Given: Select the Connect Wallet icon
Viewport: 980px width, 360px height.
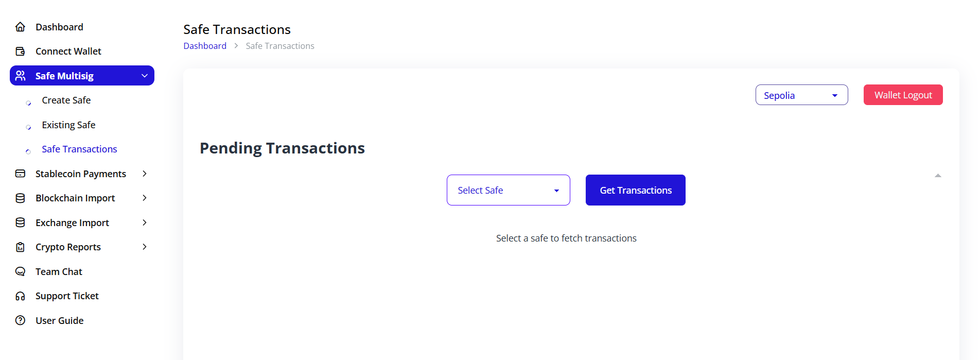Looking at the screenshot, I should pos(20,51).
